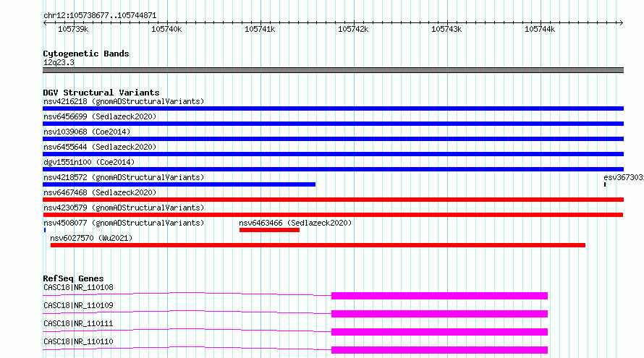Click the nsv4216218 structural variant bar
The image size is (644, 358).
coord(333,108)
